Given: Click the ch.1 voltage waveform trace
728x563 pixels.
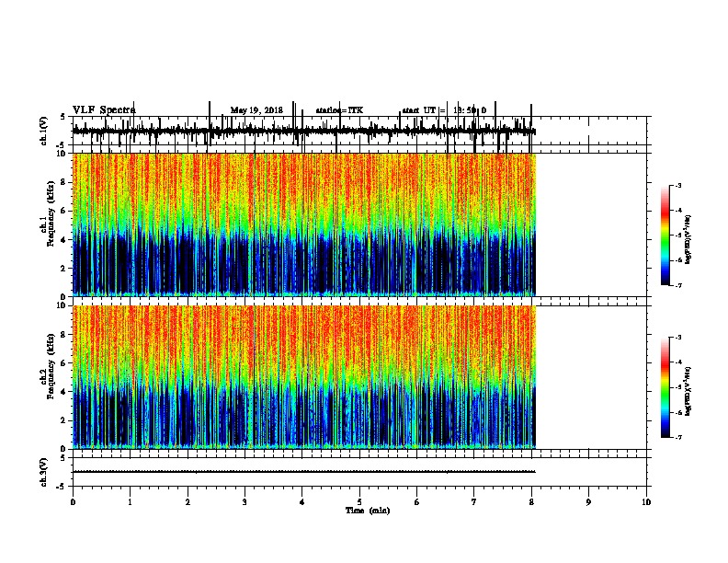Looking at the screenshot, I should [x=304, y=132].
